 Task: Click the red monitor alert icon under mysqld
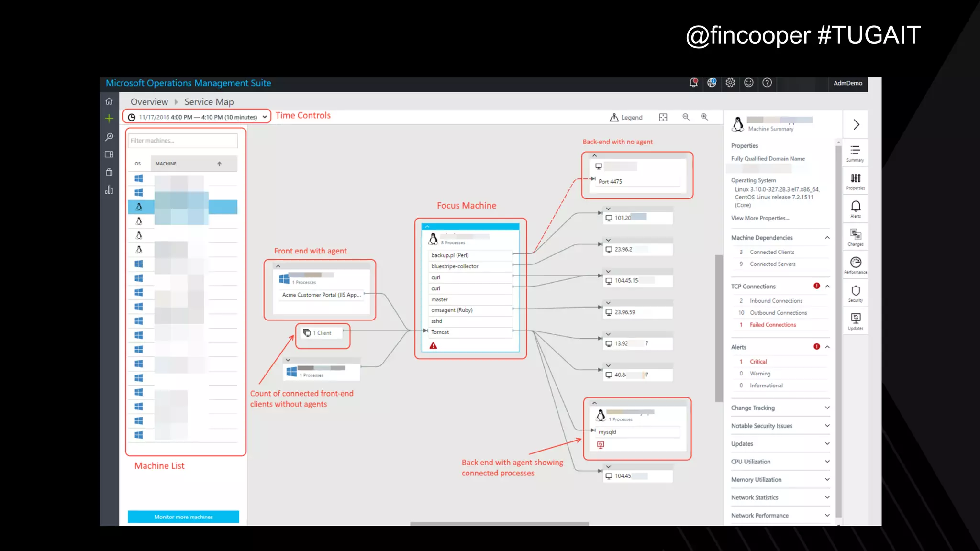pyautogui.click(x=601, y=445)
